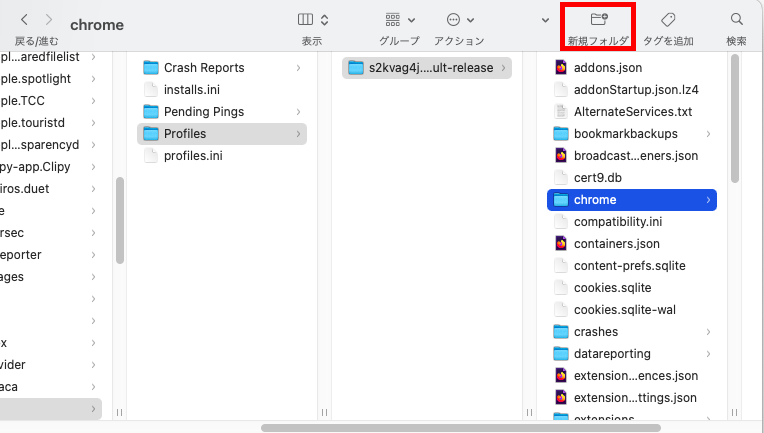The width and height of the screenshot is (764, 433).
Task: Click the installs.ini file icon
Action: pos(151,90)
